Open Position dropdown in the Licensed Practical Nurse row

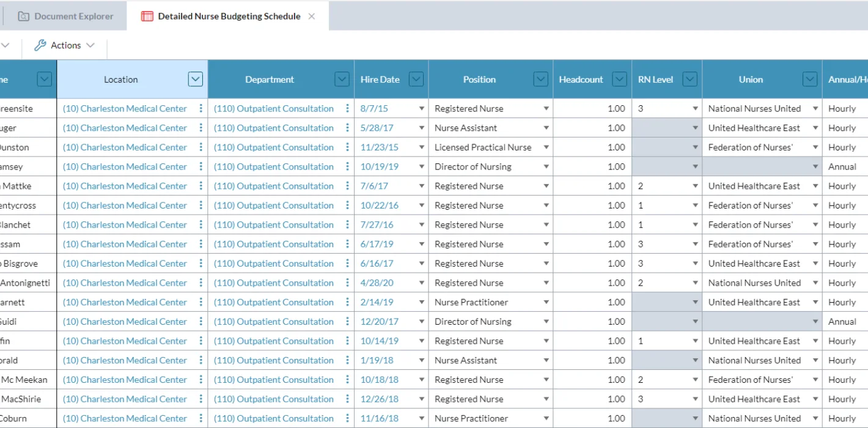point(546,148)
